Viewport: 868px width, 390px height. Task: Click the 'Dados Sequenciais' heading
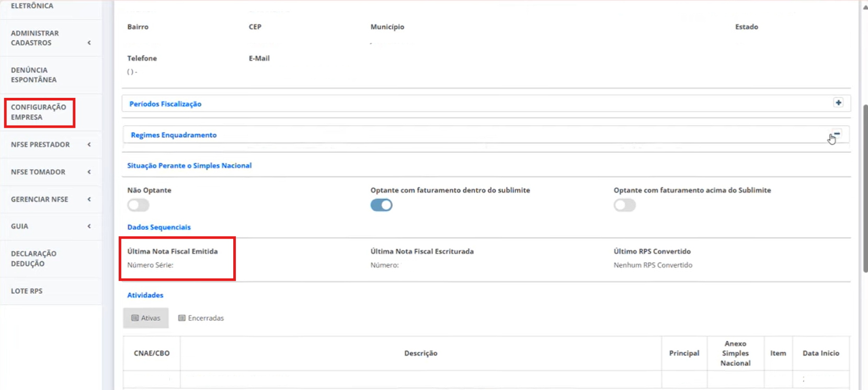click(x=159, y=227)
